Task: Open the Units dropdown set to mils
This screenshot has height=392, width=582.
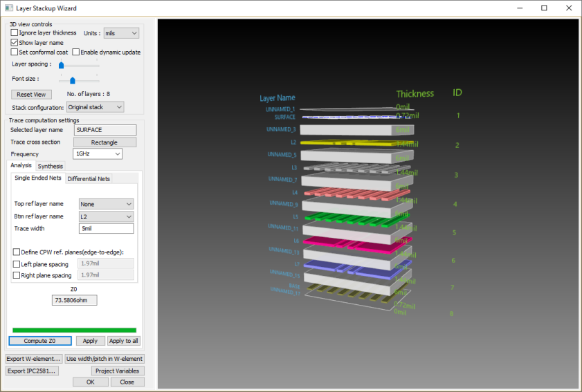Action: coord(121,33)
